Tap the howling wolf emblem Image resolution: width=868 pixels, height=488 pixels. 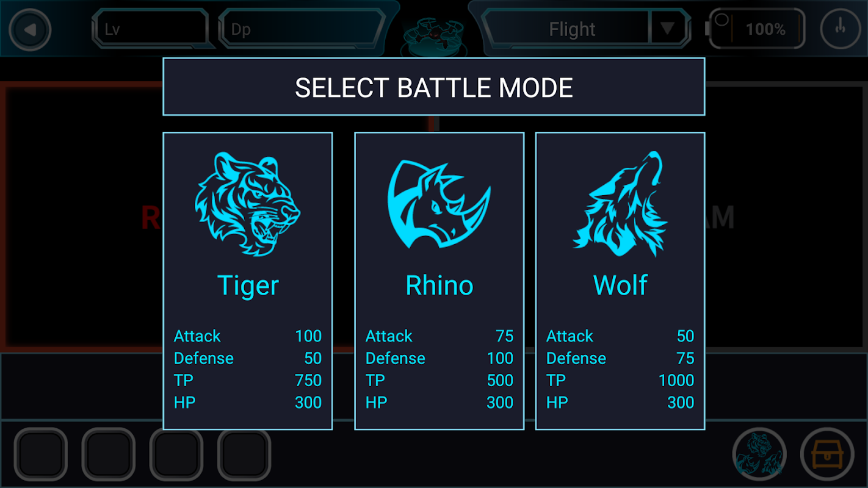pyautogui.click(x=621, y=204)
